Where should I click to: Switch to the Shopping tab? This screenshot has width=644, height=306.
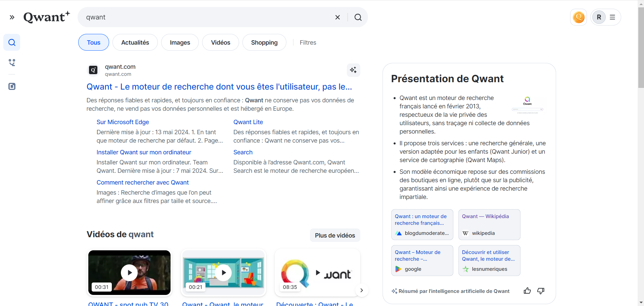point(264,42)
